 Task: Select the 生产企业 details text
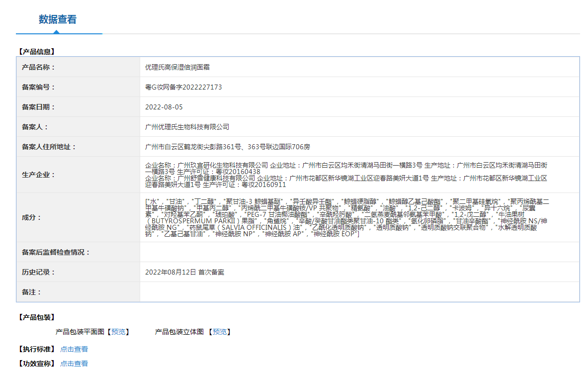tap(346, 175)
